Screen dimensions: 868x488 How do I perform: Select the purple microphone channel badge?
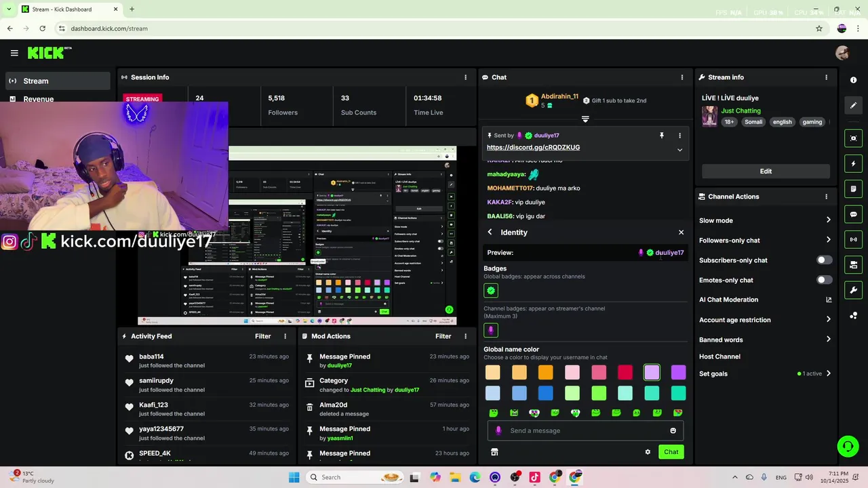(x=491, y=330)
